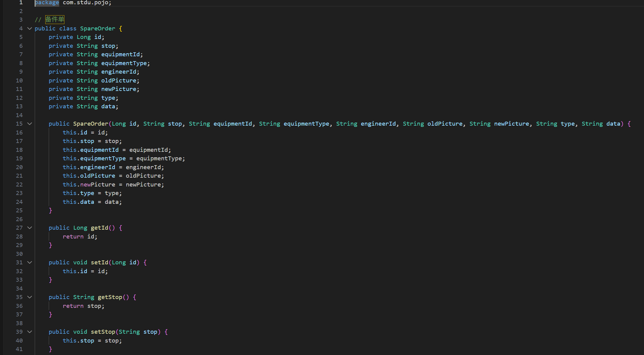Image resolution: width=644 pixels, height=355 pixels.
Task: Fold the getId method chevron
Action: 29,228
